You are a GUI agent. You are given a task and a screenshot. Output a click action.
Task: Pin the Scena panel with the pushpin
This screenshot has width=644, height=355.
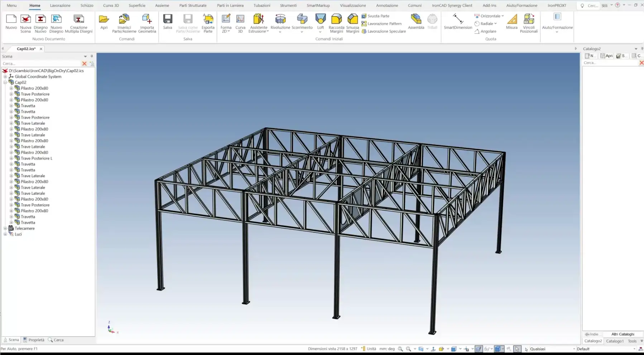[92, 56]
